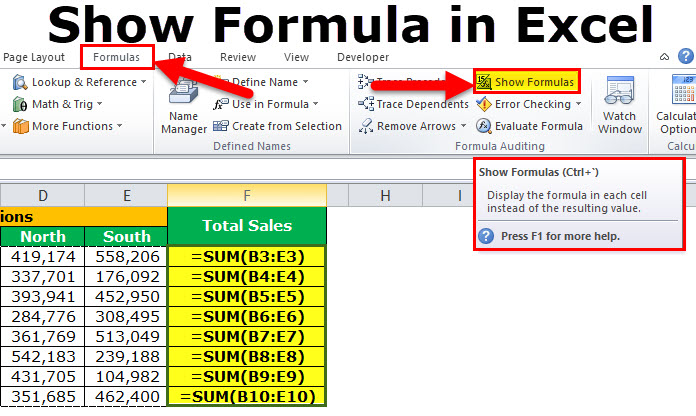696x416 pixels.
Task: Select column E header
Action: tap(126, 195)
